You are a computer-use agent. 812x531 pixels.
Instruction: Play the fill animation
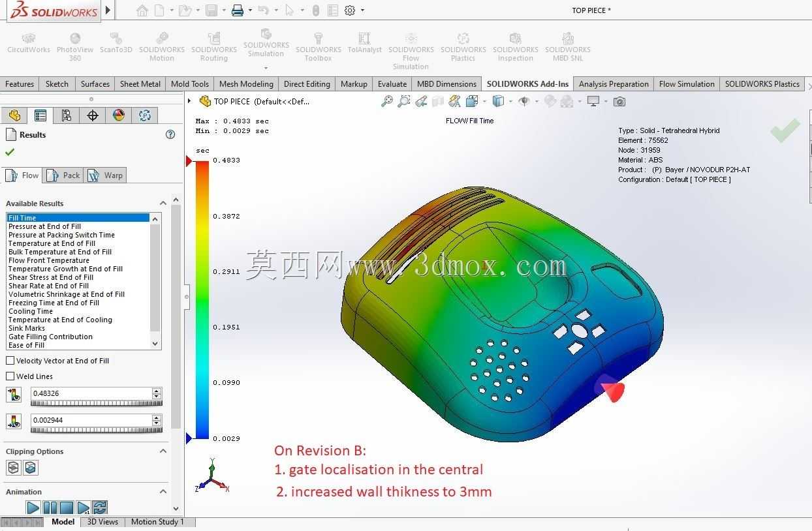click(33, 507)
